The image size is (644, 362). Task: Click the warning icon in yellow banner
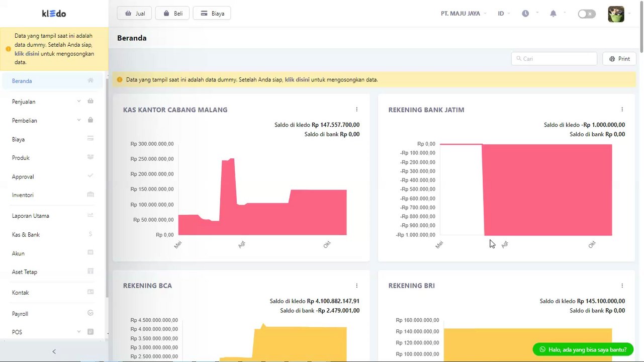coord(120,79)
